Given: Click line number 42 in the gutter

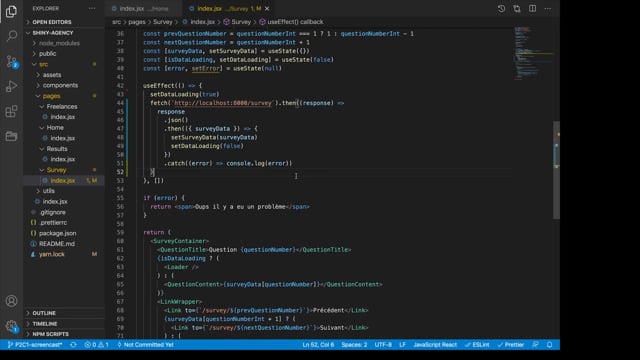Looking at the screenshot, I should [x=120, y=86].
